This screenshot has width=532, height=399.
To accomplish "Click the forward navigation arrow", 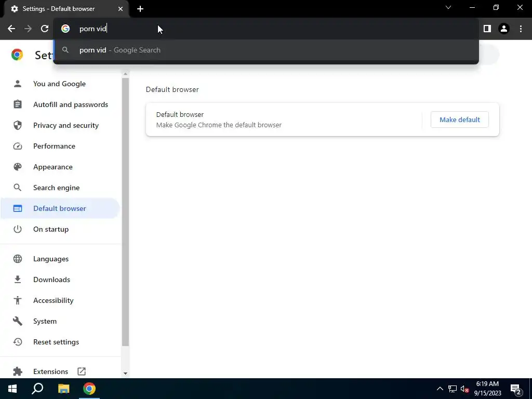I will [x=28, y=29].
